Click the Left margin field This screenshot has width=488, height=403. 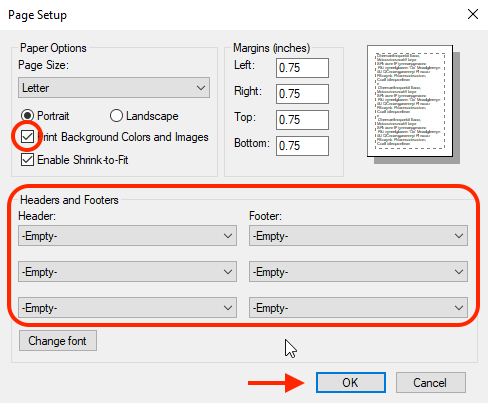[302, 68]
